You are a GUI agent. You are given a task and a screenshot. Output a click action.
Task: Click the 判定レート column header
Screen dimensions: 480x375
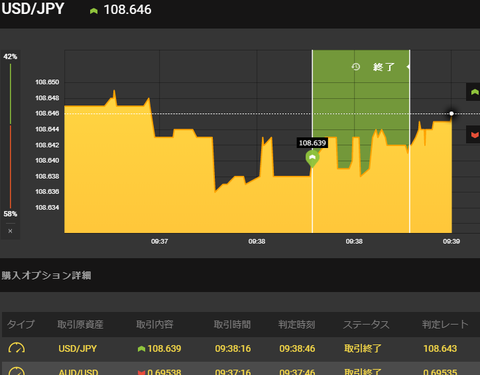coord(445,324)
